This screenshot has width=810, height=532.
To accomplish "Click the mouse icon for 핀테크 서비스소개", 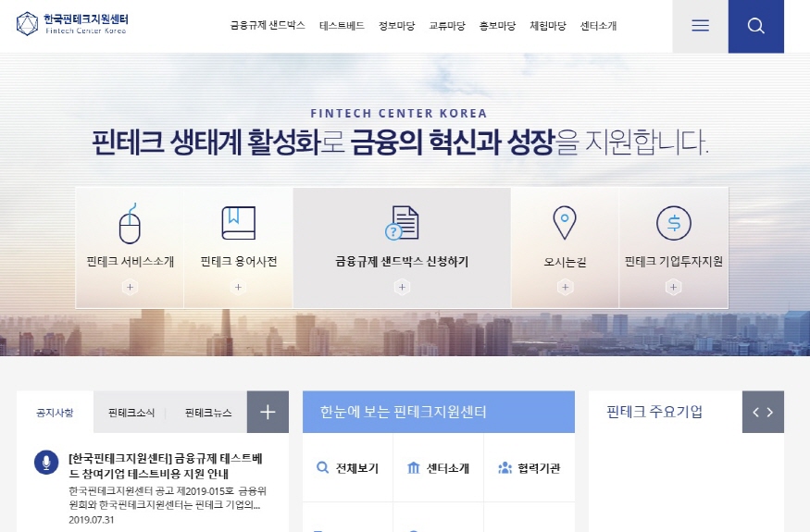I will coord(130,223).
